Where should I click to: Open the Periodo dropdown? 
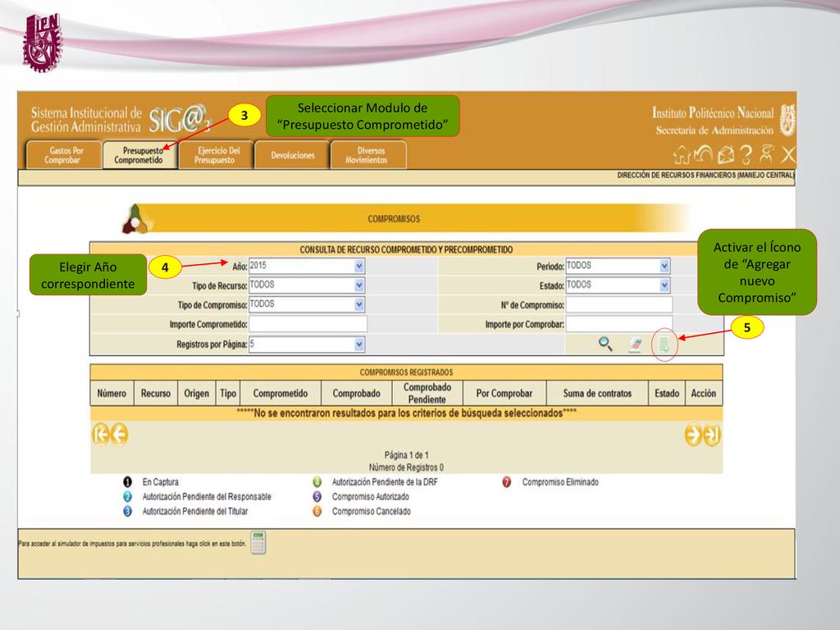point(618,266)
